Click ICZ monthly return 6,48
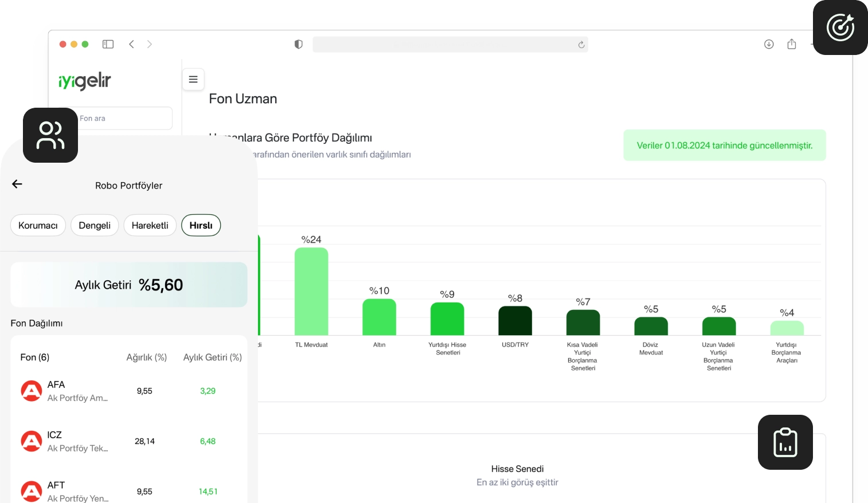The height and width of the screenshot is (503, 868). point(208,442)
